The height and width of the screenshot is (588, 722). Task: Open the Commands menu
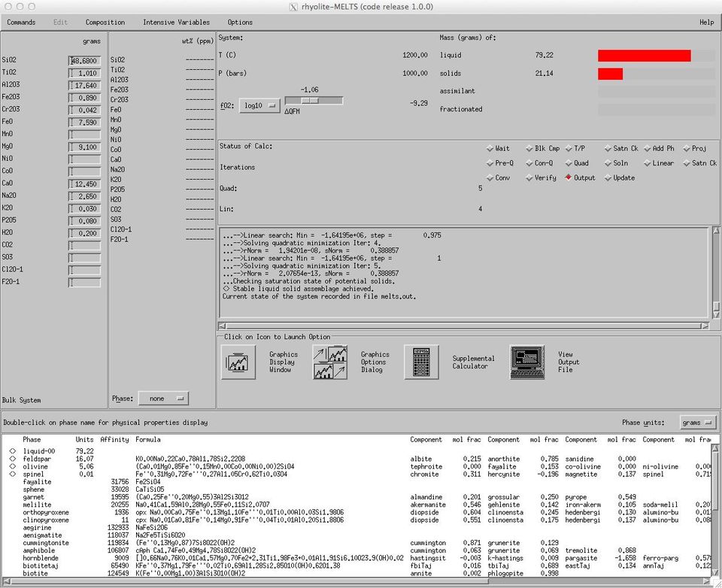(21, 23)
